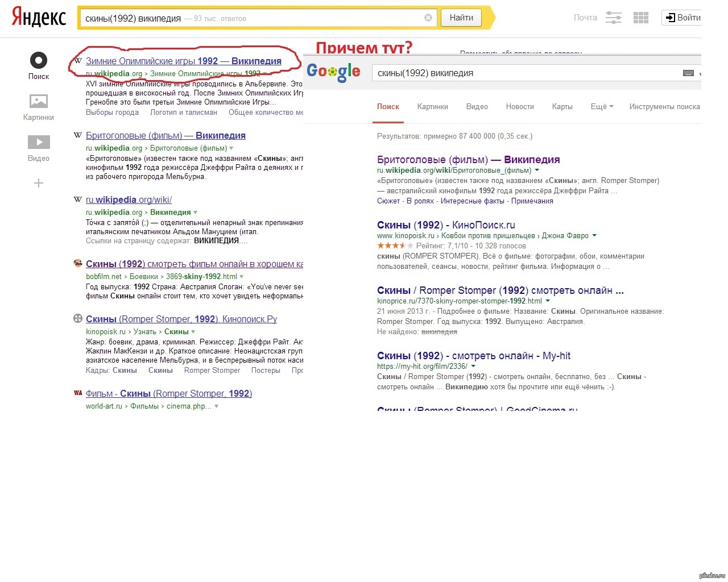This screenshot has height=582, width=728.
Task: Open Google result Скины / Romper Stomper смотреть онлайн
Action: point(500,290)
